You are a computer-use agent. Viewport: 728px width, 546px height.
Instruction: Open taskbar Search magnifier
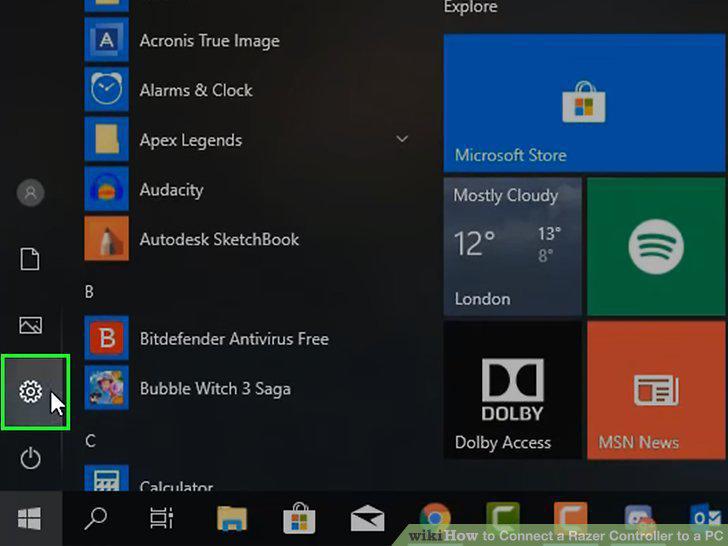pos(96,518)
